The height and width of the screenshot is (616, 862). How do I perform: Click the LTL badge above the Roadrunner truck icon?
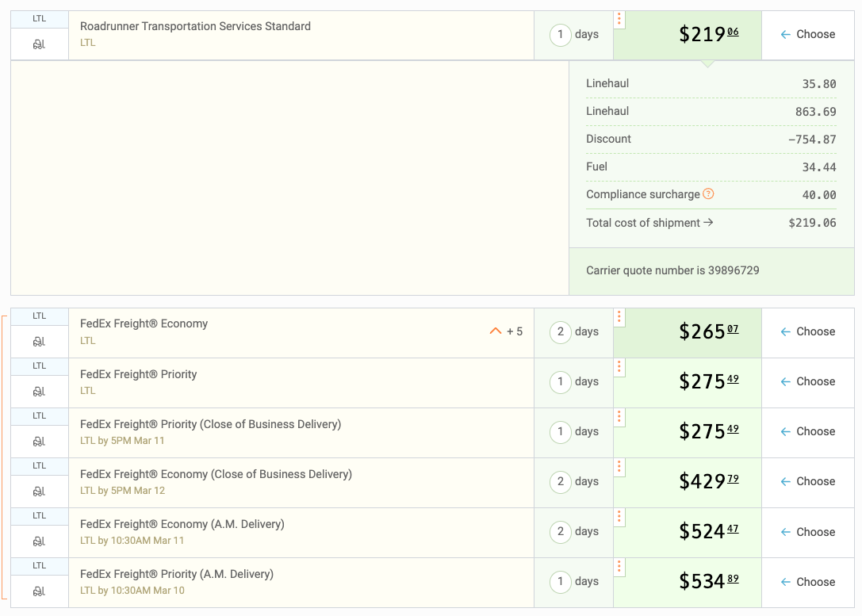[x=39, y=17]
